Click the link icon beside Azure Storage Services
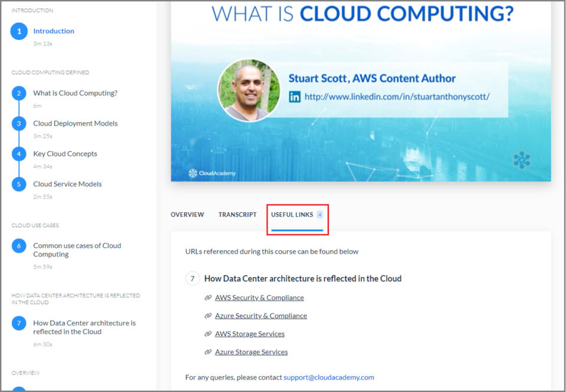Screen dimensions: 566x392 (x=208, y=352)
